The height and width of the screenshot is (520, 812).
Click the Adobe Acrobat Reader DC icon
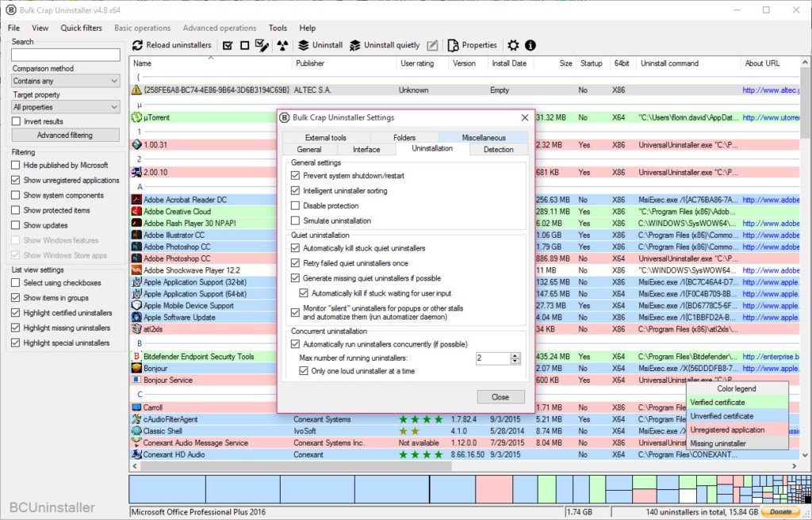coord(136,200)
